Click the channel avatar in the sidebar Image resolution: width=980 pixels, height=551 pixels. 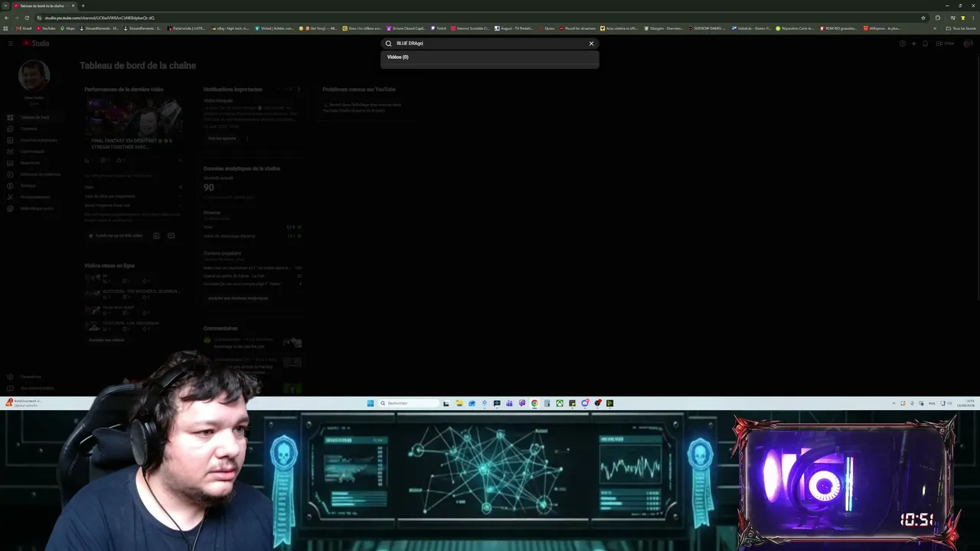34,76
